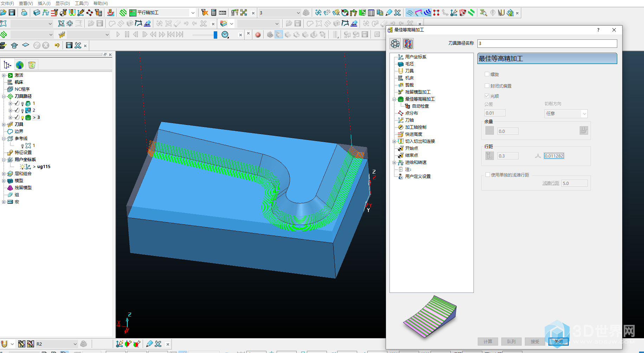Click the calculator icon in the top toolbar

213,13
